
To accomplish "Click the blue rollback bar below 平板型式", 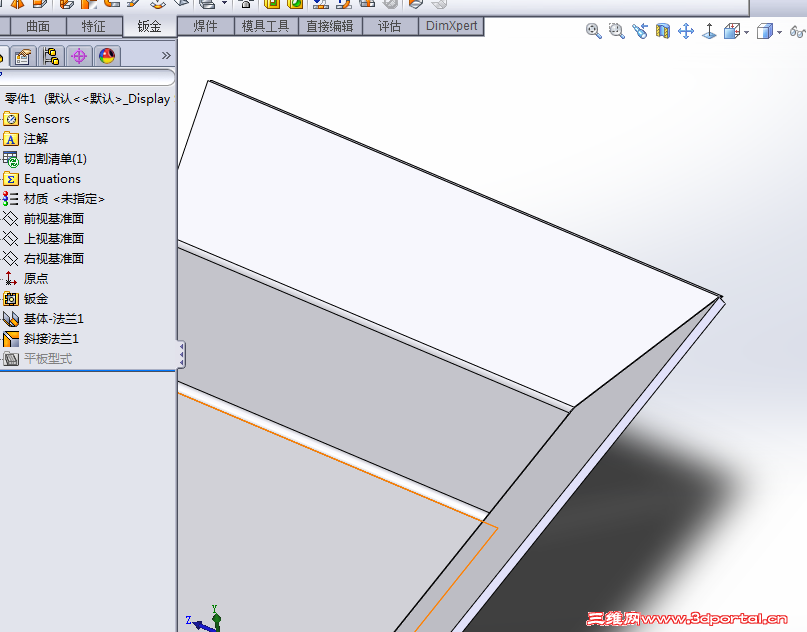I will [x=87, y=370].
